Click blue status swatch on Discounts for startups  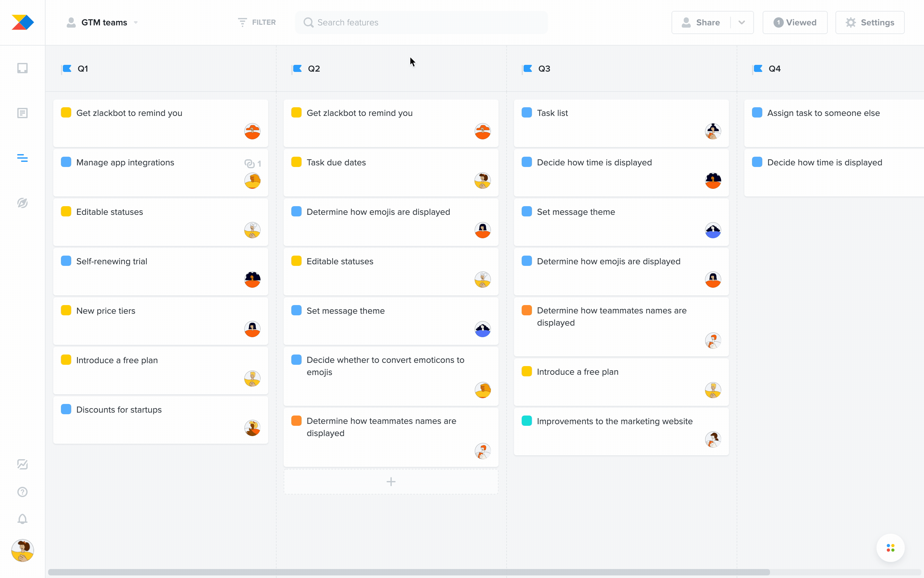[66, 409]
